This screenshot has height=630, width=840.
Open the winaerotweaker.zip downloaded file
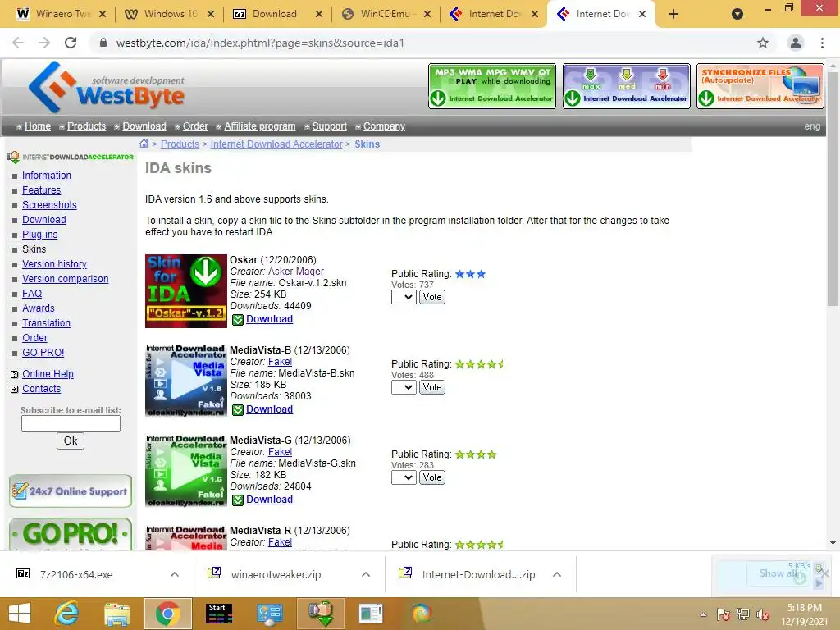[x=276, y=574]
